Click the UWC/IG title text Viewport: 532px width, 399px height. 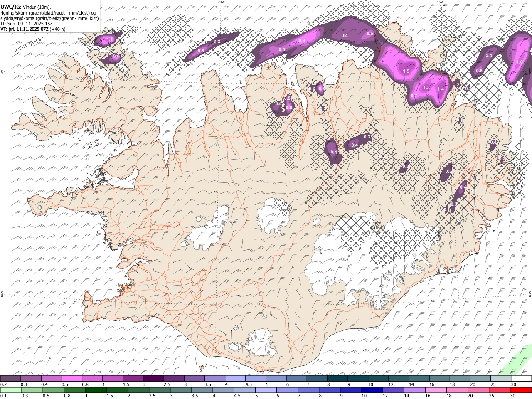click(x=10, y=7)
